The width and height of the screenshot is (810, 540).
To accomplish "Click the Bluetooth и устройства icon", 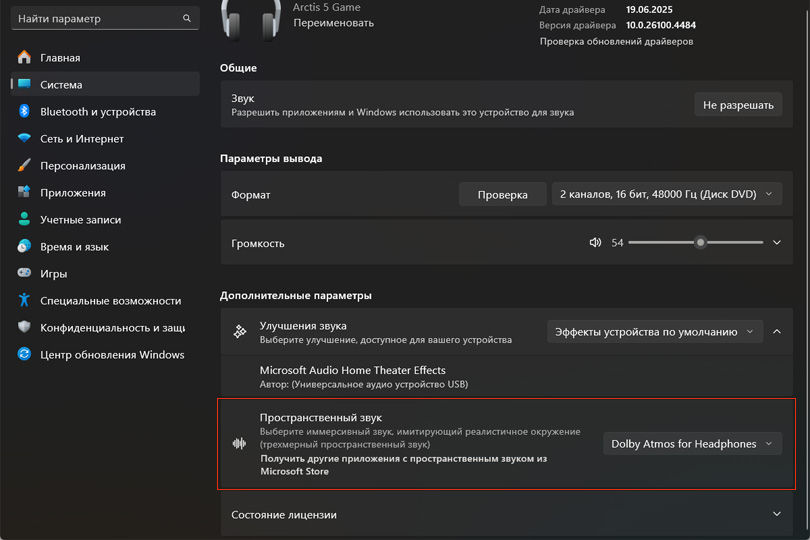I will point(24,111).
